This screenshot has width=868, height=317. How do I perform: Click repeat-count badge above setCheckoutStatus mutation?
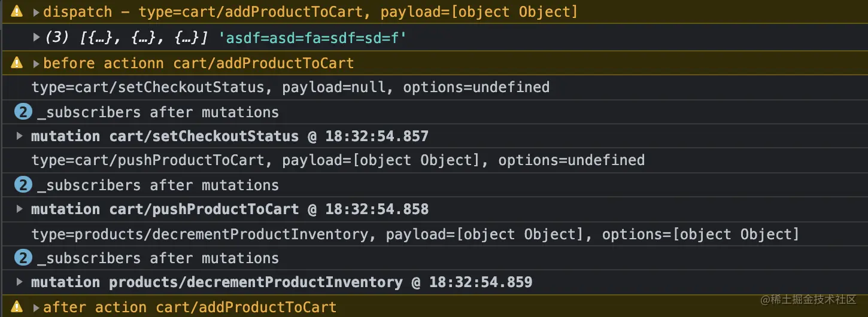23,112
